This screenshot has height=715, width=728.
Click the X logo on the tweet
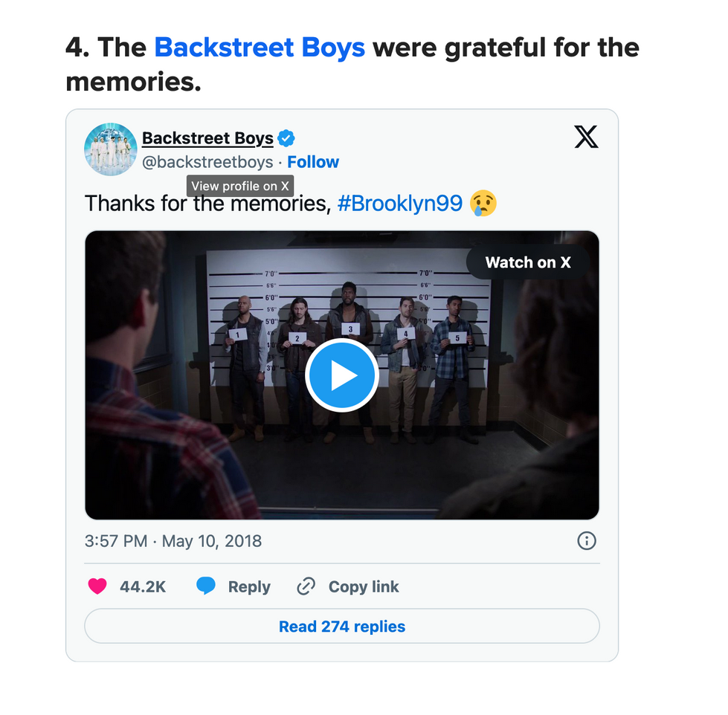tap(586, 137)
